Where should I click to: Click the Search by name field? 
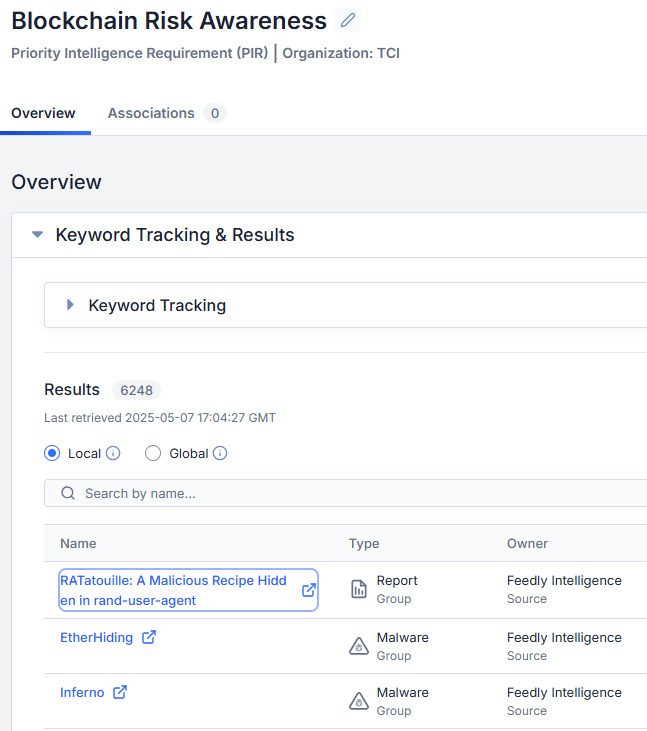(345, 493)
